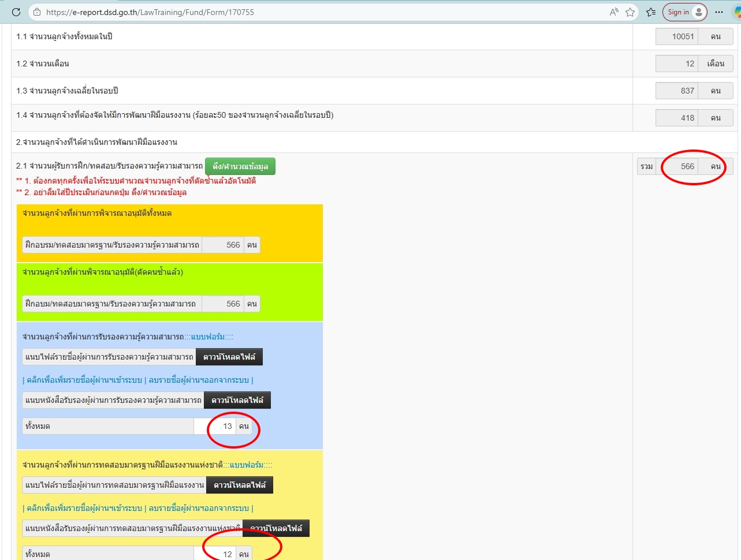Viewport: 741px width, 560px height.
Task: Click ลบรายชื่อผู้ผ่านฯออกจากระบบ in blue section
Action: pyautogui.click(x=199, y=380)
